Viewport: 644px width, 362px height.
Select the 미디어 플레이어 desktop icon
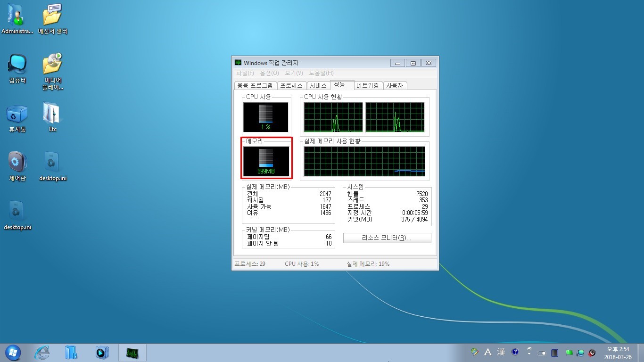[x=53, y=71]
